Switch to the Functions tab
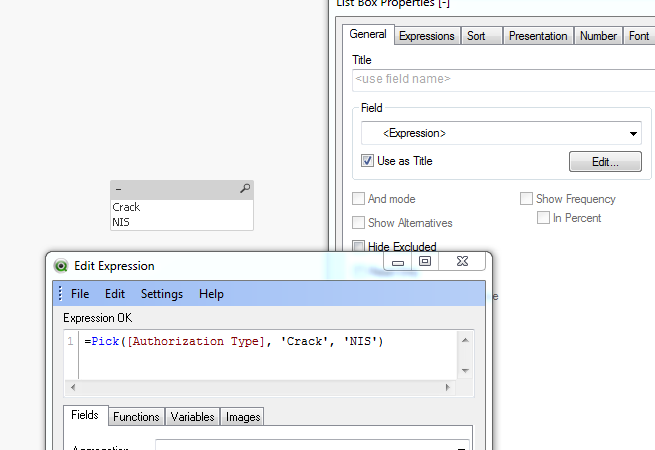Screen dimensions: 655x450 [136, 417]
